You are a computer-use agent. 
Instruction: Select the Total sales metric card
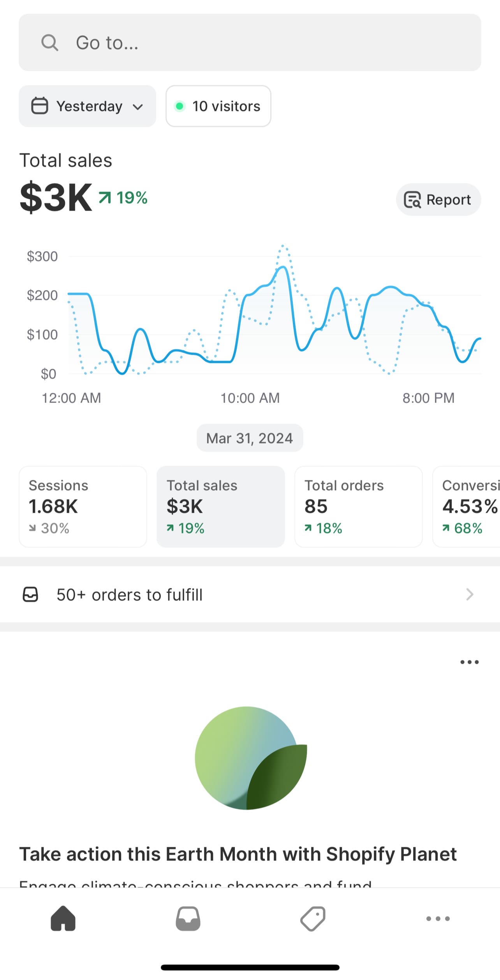[221, 507]
